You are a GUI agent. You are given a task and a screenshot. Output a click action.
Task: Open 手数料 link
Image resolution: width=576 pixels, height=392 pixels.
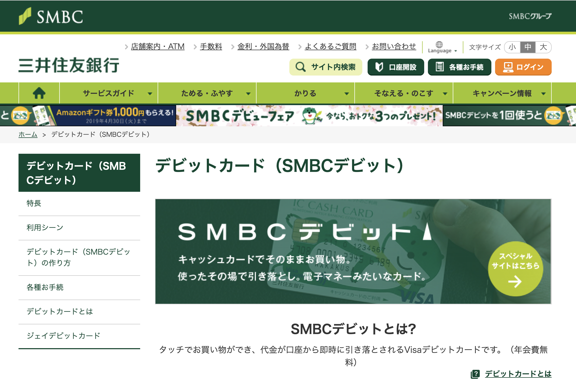pos(211,46)
